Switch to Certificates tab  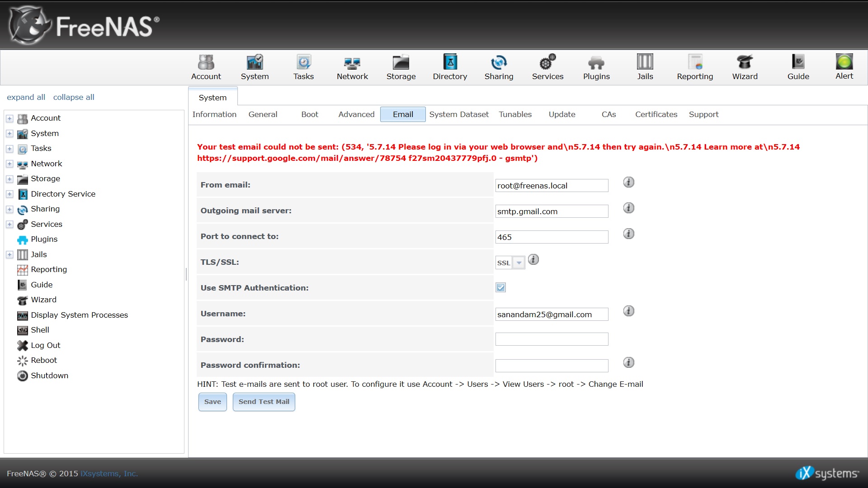pyautogui.click(x=656, y=114)
